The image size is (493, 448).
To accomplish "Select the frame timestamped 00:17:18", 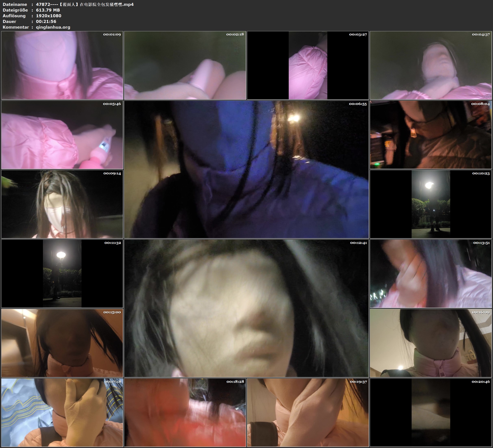I will (x=62, y=412).
